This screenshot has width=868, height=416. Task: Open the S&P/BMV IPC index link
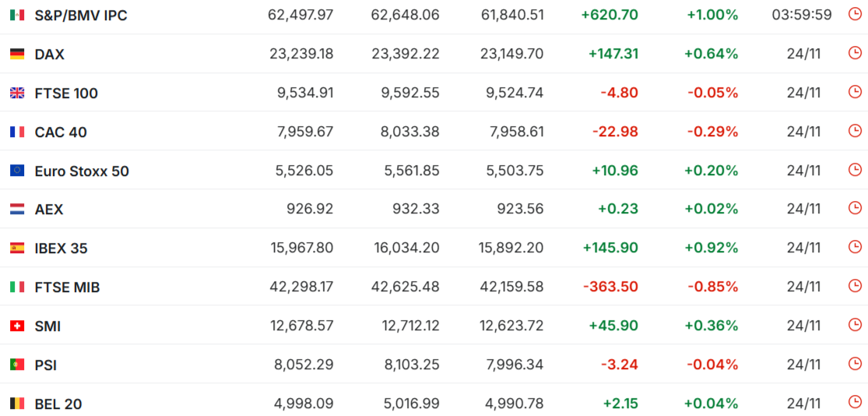[x=81, y=16]
